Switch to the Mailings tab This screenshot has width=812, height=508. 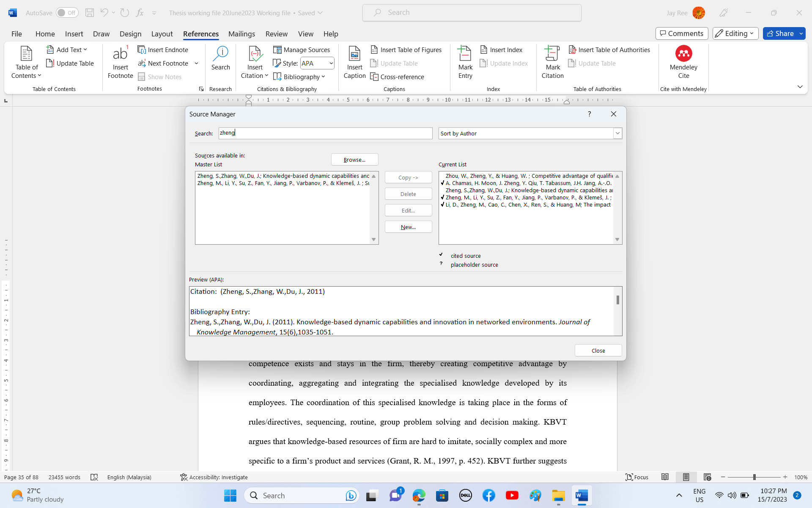[241, 34]
